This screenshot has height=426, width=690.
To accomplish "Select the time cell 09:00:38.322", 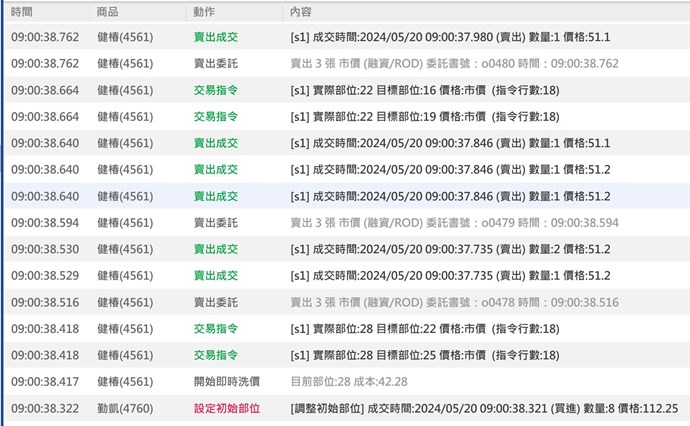I will pyautogui.click(x=45, y=408).
